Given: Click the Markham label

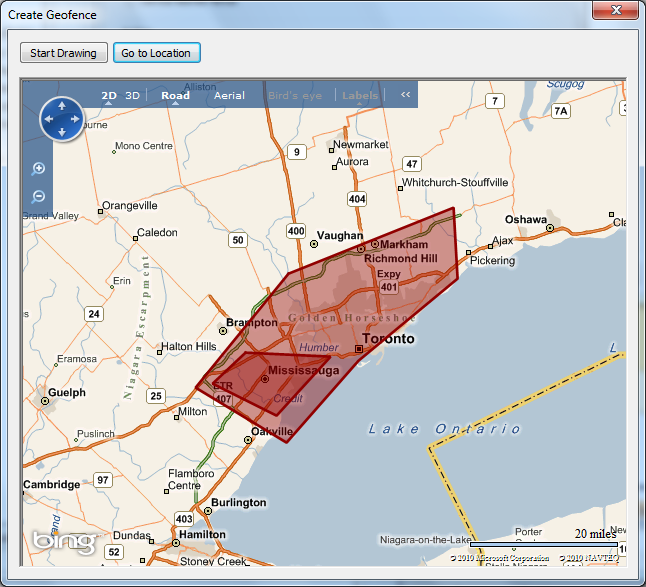Looking at the screenshot, I should tap(404, 245).
